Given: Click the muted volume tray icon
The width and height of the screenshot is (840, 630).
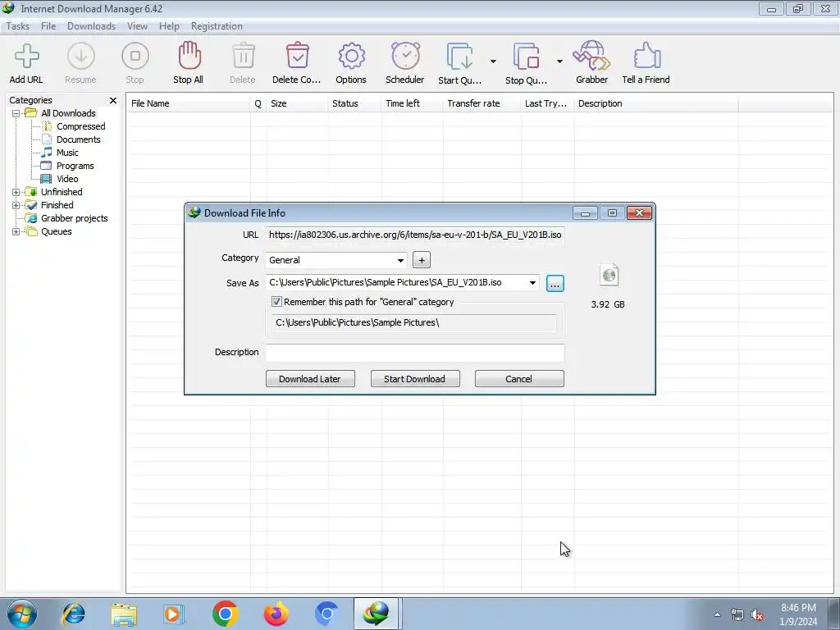Looking at the screenshot, I should tap(757, 615).
